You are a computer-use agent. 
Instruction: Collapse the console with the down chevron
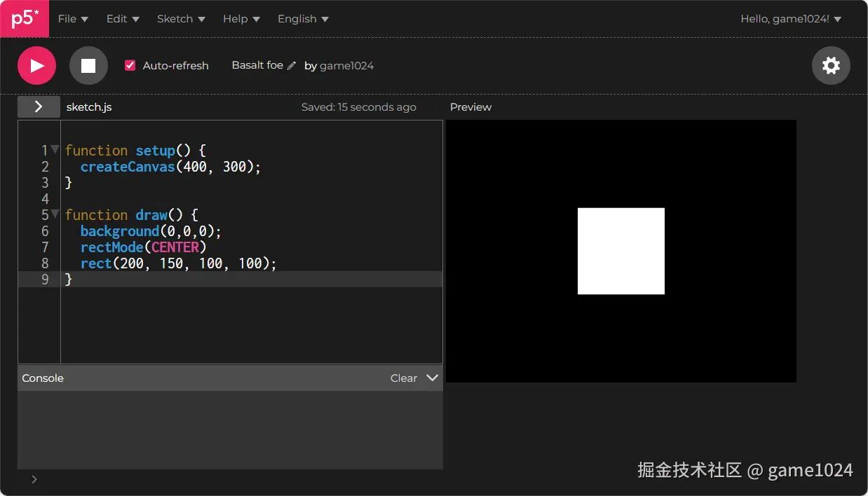click(432, 378)
